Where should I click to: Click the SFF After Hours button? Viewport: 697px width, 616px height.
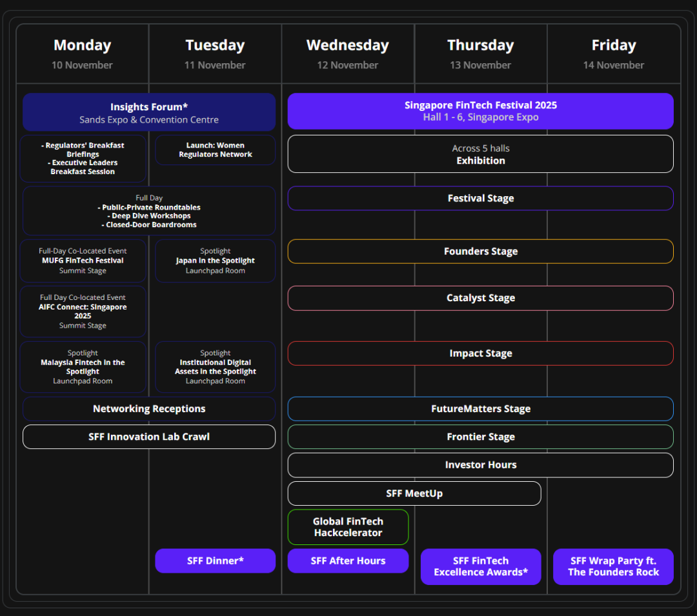point(348,561)
